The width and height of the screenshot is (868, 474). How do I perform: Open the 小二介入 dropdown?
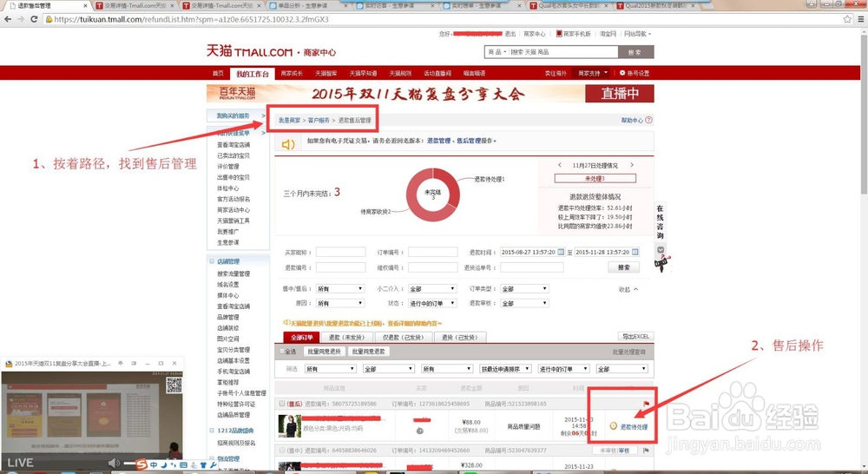click(431, 288)
